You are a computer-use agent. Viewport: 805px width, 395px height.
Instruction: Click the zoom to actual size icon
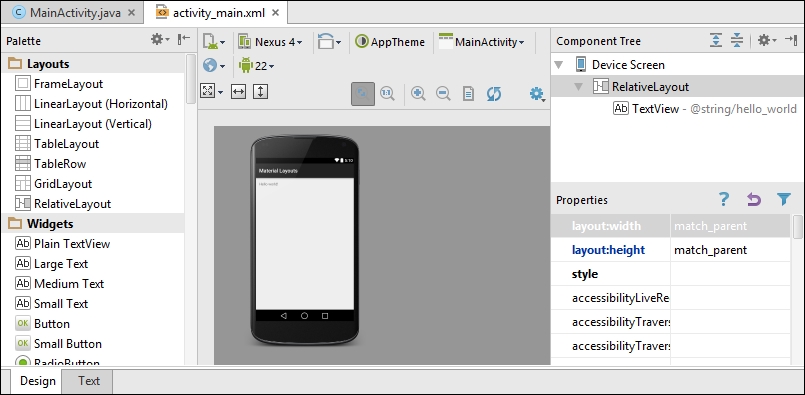[x=387, y=93]
